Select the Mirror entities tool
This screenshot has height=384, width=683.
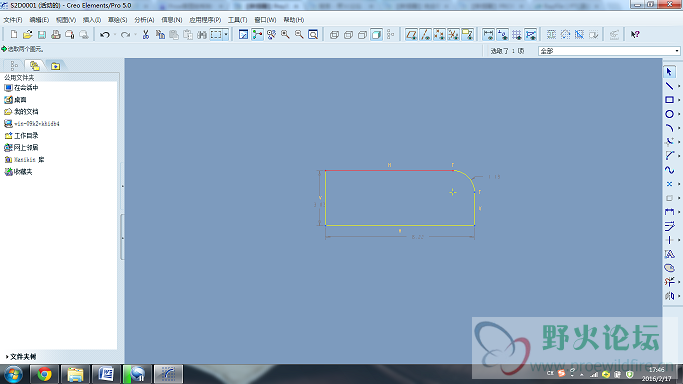click(669, 296)
